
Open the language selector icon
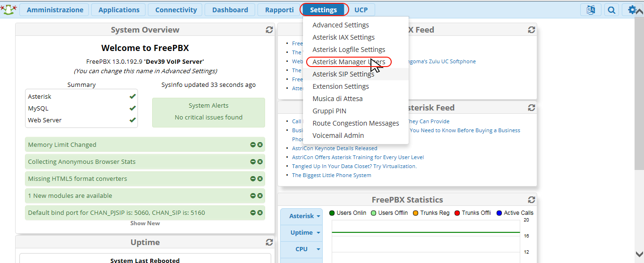point(591,10)
